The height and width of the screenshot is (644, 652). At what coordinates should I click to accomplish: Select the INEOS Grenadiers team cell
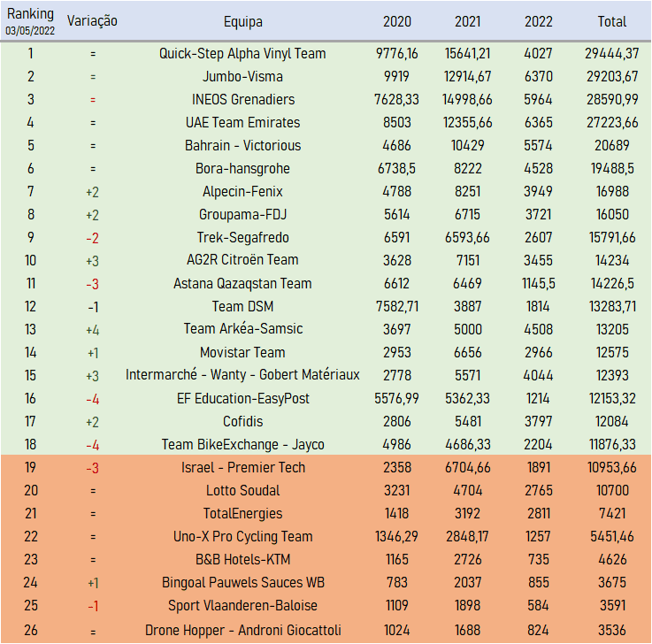tap(242, 99)
